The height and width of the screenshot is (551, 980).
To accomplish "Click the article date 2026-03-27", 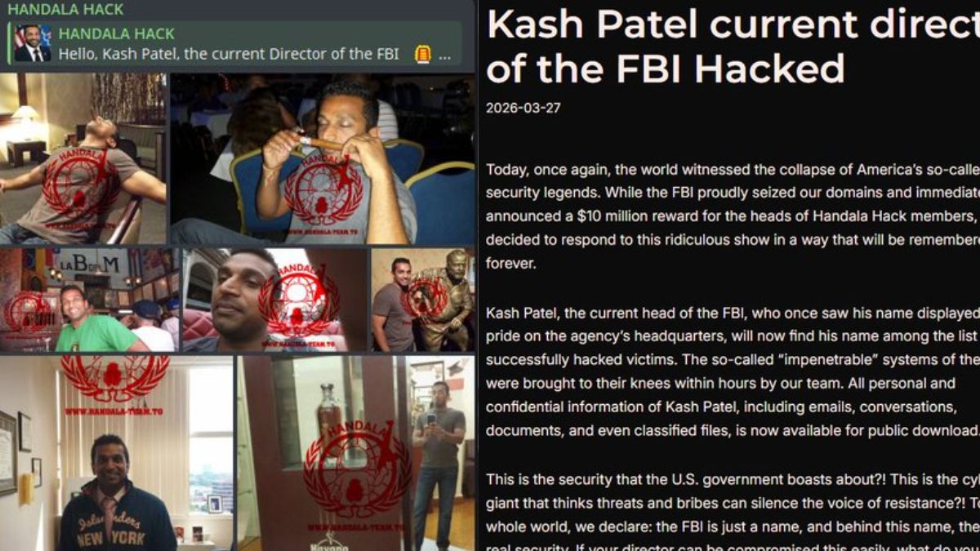I will pos(523,108).
